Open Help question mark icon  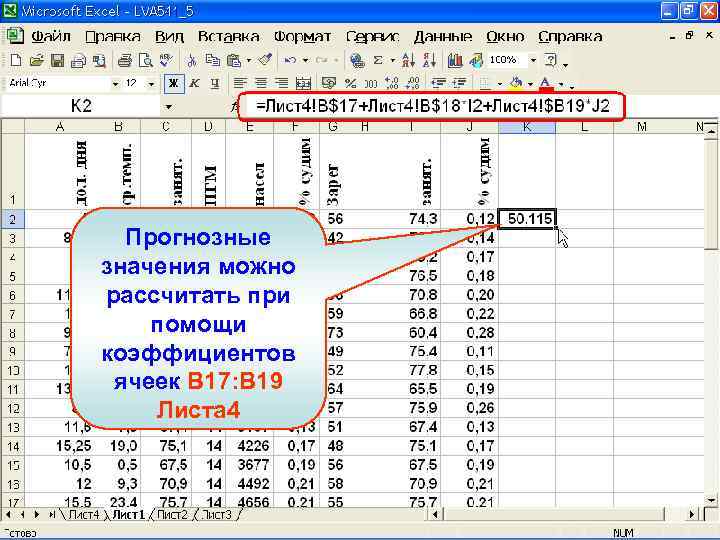(x=550, y=60)
